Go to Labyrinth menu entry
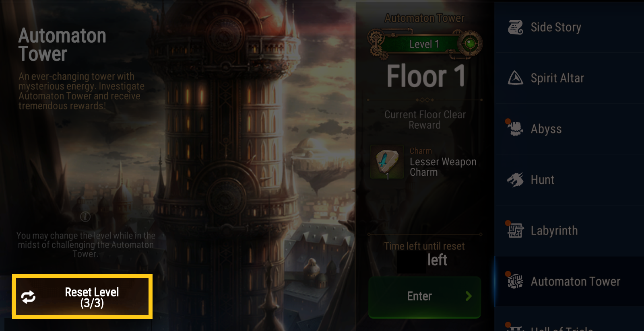 coord(569,231)
